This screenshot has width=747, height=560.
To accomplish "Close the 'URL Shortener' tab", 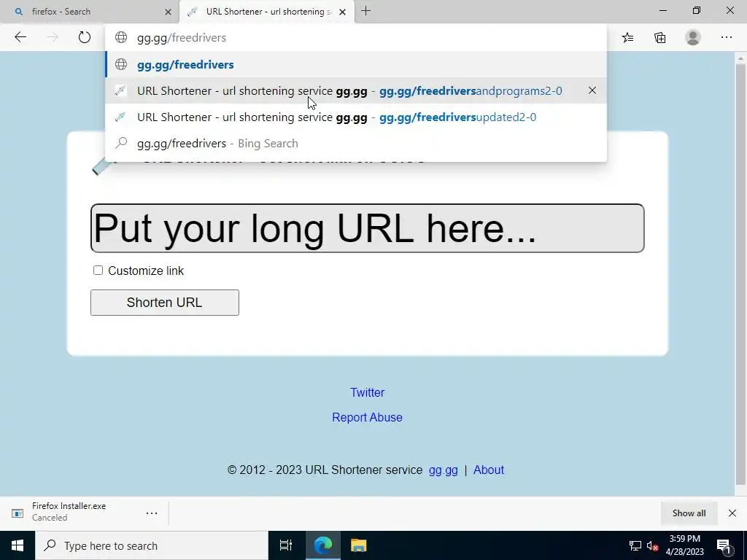I will [342, 12].
